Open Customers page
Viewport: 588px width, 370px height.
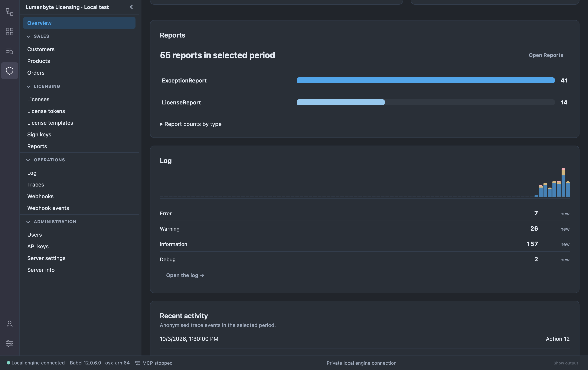tap(79, 49)
